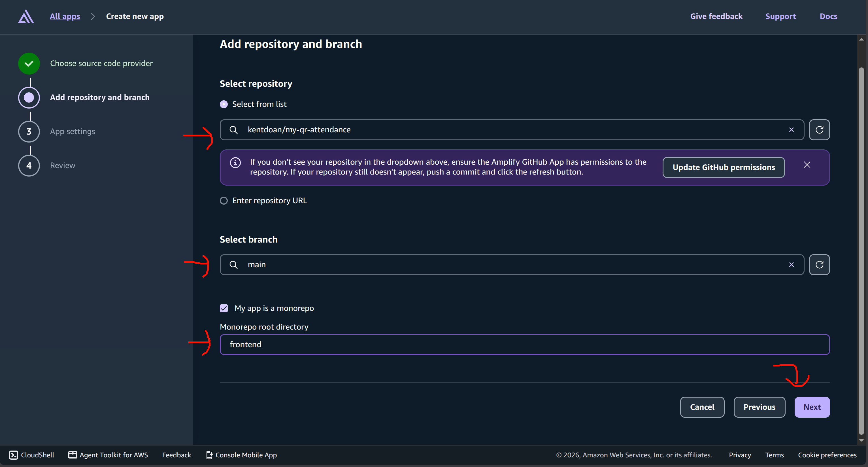Dismiss the GitHub permissions info banner
Screen dimensions: 868x467
pos(807,165)
